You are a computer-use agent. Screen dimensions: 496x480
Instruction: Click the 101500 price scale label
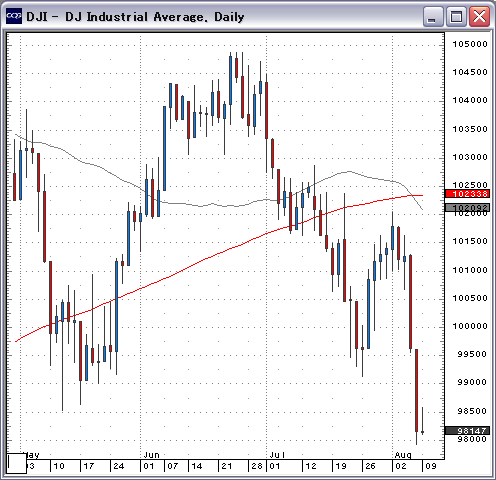(x=470, y=241)
